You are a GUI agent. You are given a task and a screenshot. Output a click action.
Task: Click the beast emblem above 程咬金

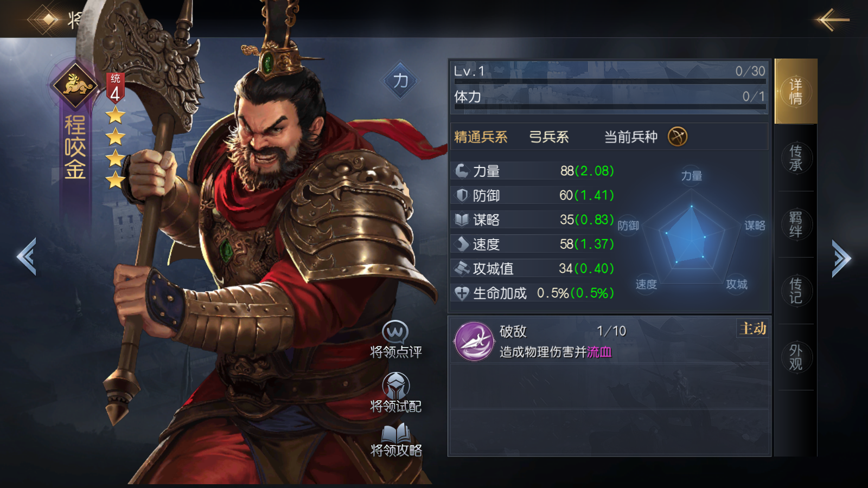[75, 85]
